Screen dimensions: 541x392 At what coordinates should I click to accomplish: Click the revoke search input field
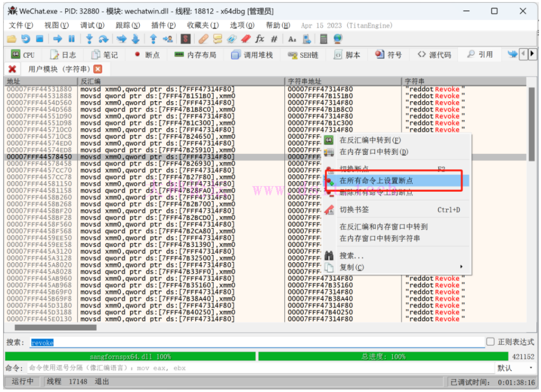coord(257,342)
